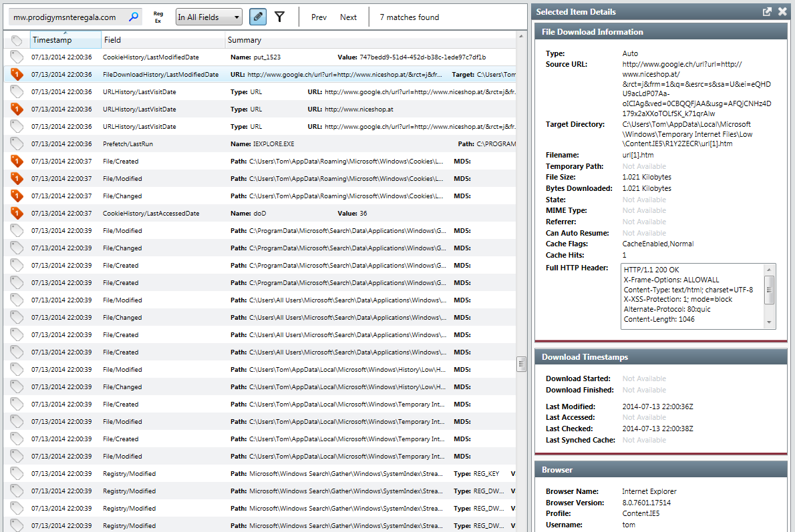Click the Target Directory path value
Image resolution: width=795 pixels, height=532 pixels.
tap(687, 134)
